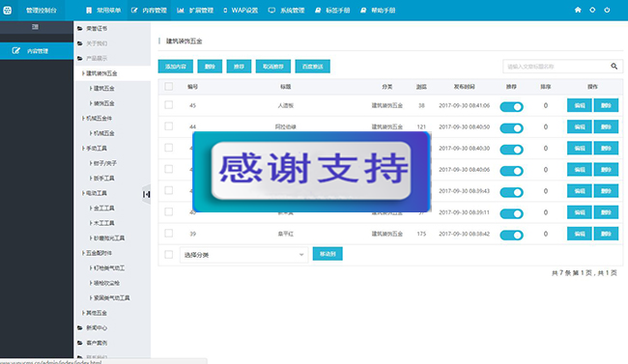Check the box for the 08:40:30 row

[169, 148]
